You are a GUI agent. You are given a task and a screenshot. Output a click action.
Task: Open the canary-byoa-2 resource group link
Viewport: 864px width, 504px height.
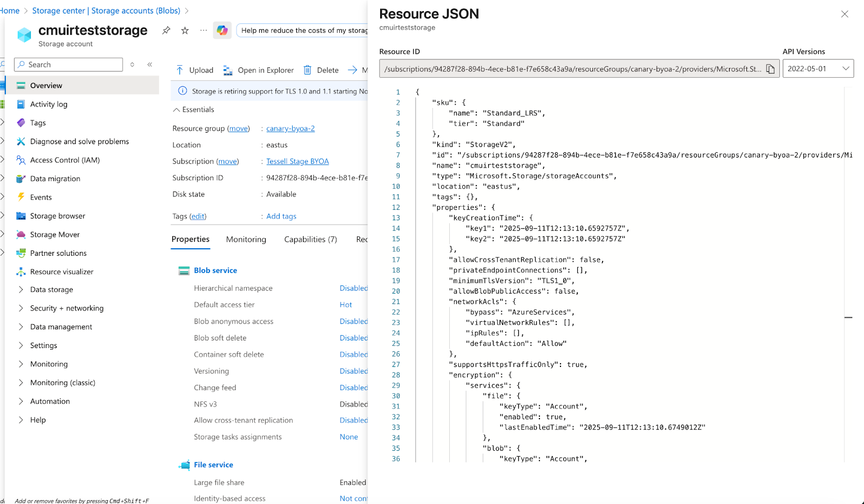[x=290, y=128]
